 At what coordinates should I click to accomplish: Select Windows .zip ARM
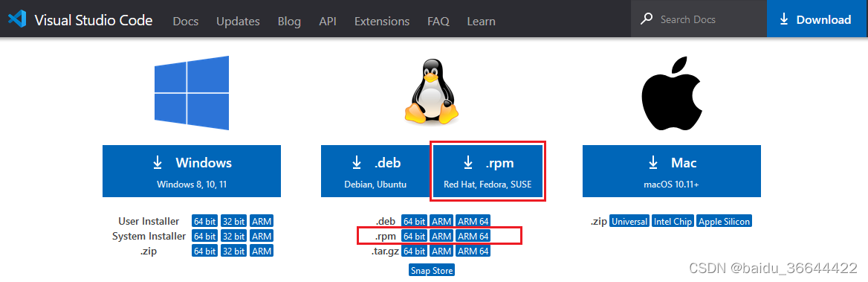click(262, 251)
